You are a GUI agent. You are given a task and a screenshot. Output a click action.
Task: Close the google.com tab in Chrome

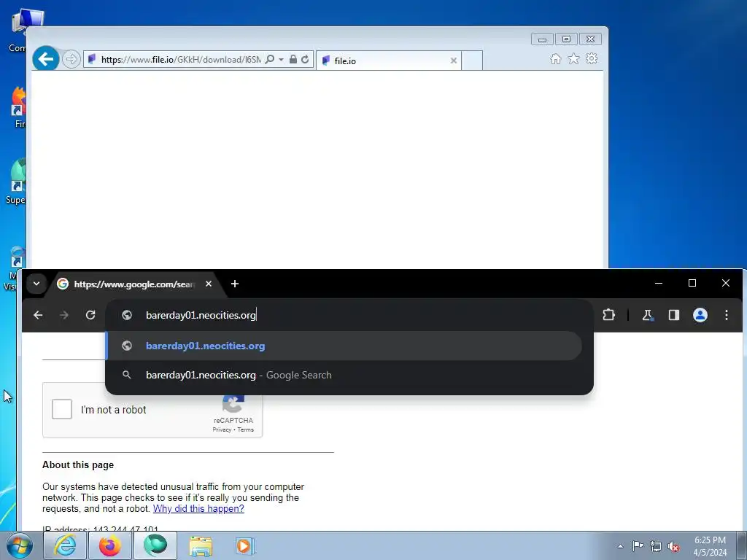209,284
